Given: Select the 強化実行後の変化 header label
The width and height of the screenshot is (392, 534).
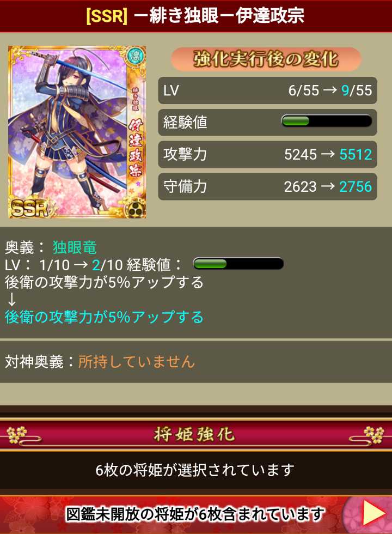Looking at the screenshot, I should (266, 59).
